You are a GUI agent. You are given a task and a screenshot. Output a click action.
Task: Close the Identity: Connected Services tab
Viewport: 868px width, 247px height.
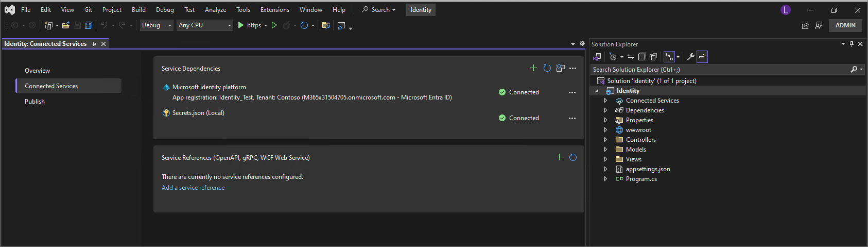pyautogui.click(x=103, y=44)
